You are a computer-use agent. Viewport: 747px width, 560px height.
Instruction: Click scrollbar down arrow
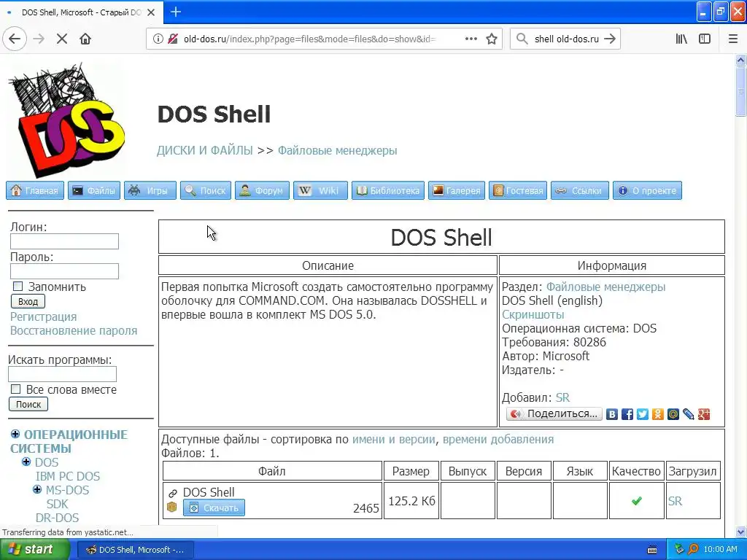click(741, 532)
